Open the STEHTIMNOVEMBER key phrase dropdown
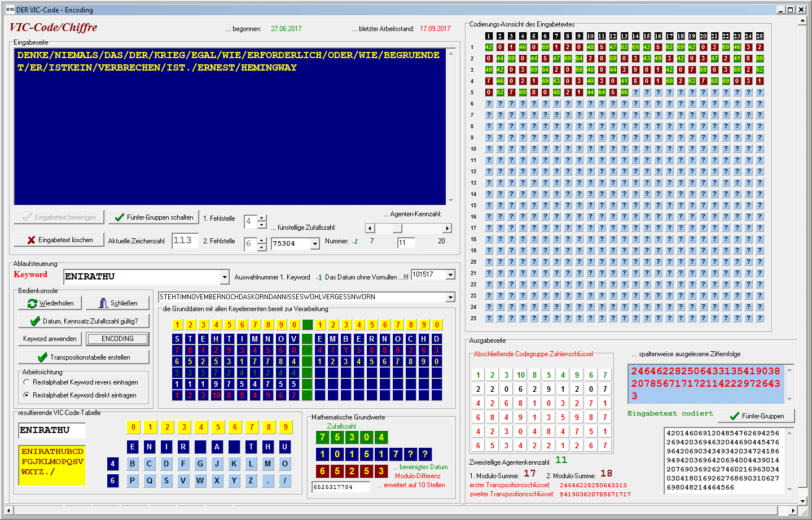 (450, 297)
